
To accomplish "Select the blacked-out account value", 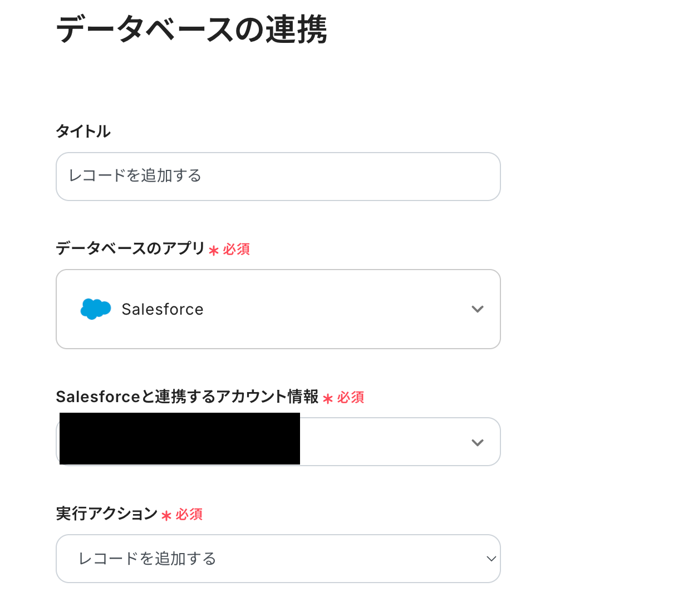I will [x=179, y=439].
